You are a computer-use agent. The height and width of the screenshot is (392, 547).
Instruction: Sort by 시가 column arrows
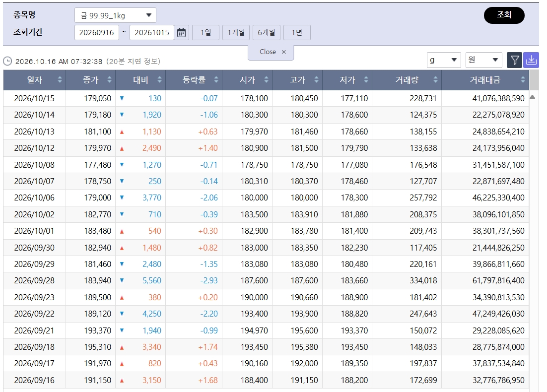point(266,80)
